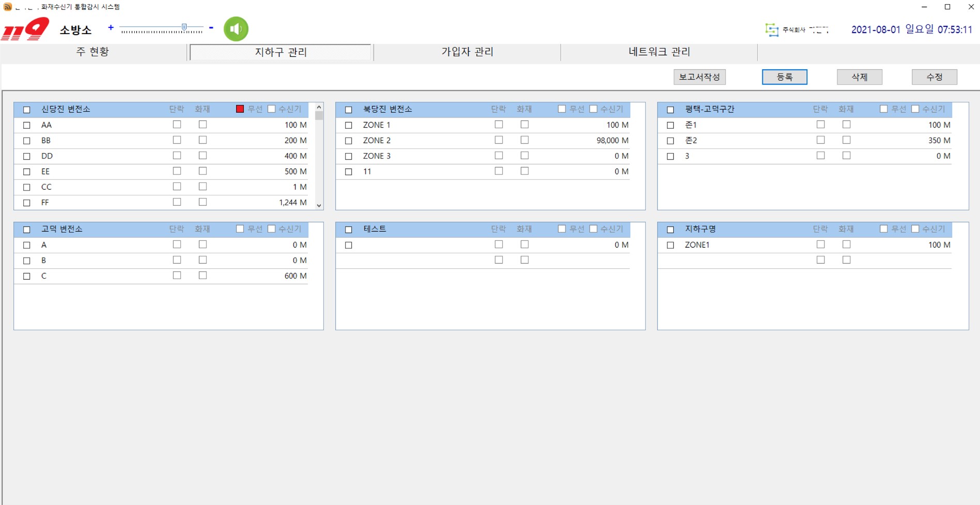The image size is (980, 505).
Task: Check the AA zone row checkbox
Action: [27, 125]
